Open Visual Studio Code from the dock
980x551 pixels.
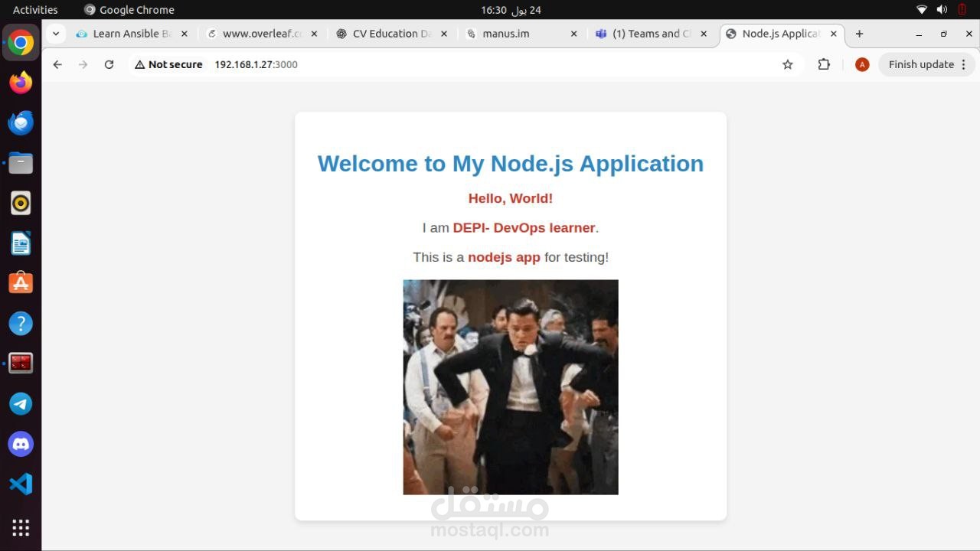pyautogui.click(x=21, y=484)
